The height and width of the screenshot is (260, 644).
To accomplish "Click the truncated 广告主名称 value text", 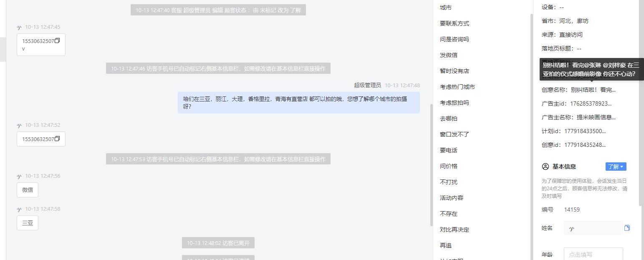I will tap(596, 117).
